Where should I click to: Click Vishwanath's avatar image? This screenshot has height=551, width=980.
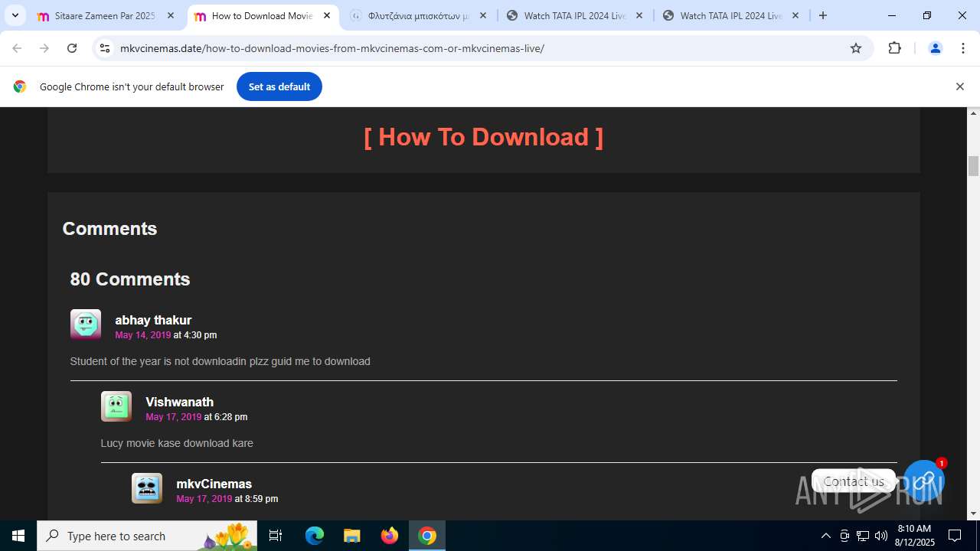[116, 406]
